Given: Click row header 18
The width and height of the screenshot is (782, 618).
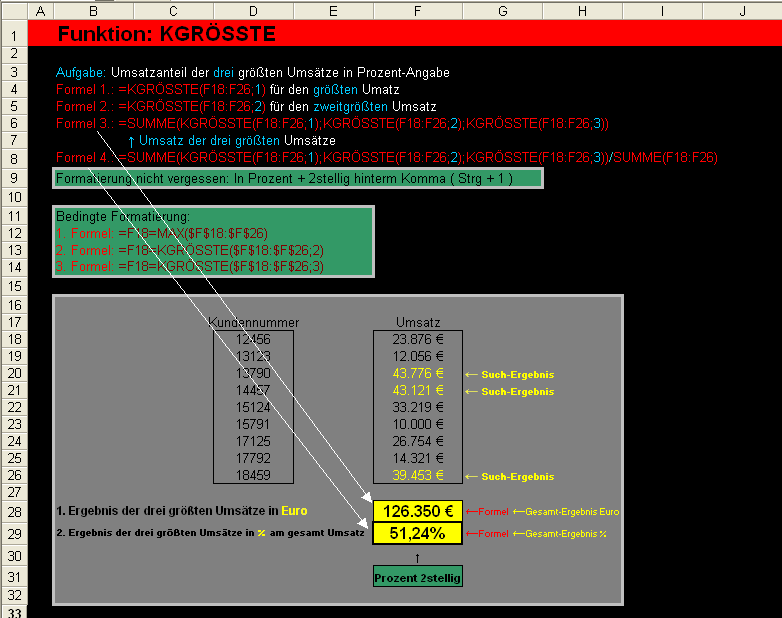Looking at the screenshot, I should pos(13,339).
